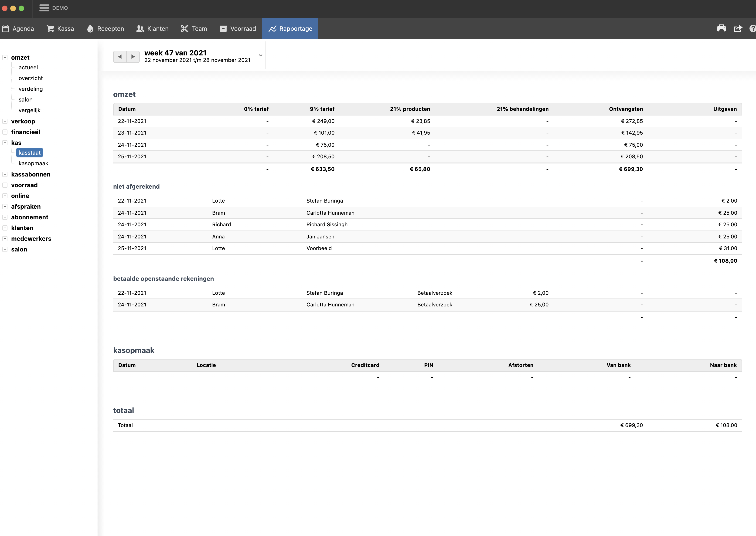Open the week period dropdown chevron

coord(260,55)
